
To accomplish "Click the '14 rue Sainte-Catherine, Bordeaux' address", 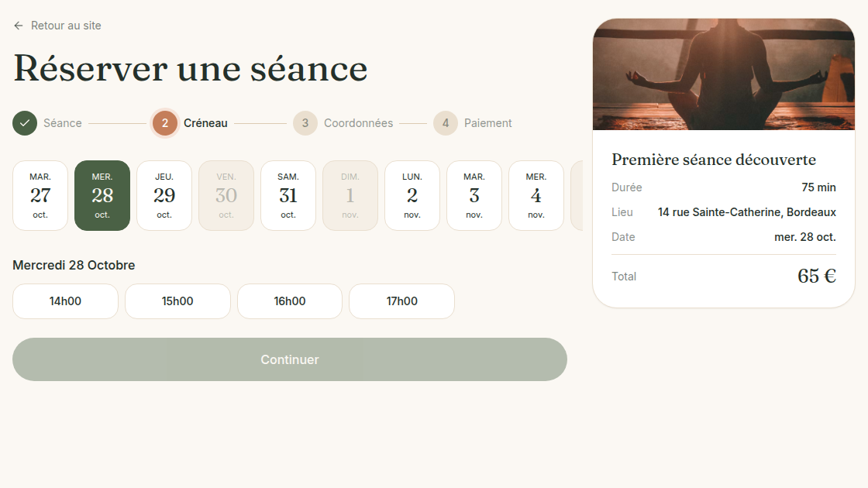I will [747, 212].
